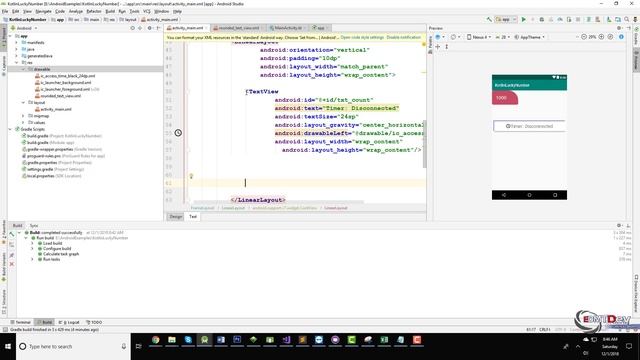
Task: Open Preview panel settings gear
Action: (619, 28)
